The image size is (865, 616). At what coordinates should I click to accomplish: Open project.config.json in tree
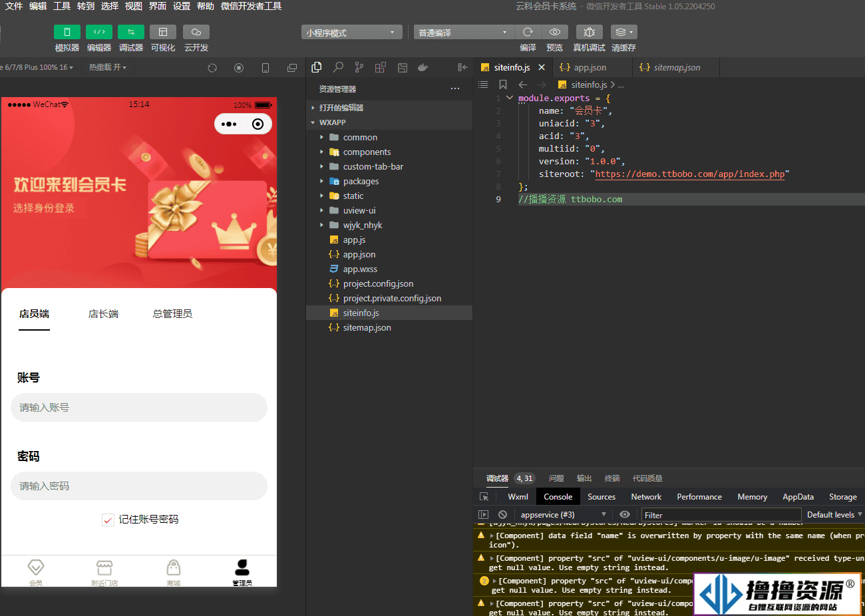pyautogui.click(x=389, y=283)
